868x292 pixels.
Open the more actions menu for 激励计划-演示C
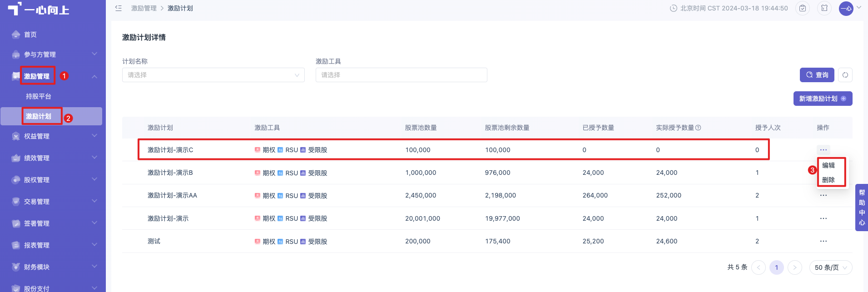coord(823,150)
